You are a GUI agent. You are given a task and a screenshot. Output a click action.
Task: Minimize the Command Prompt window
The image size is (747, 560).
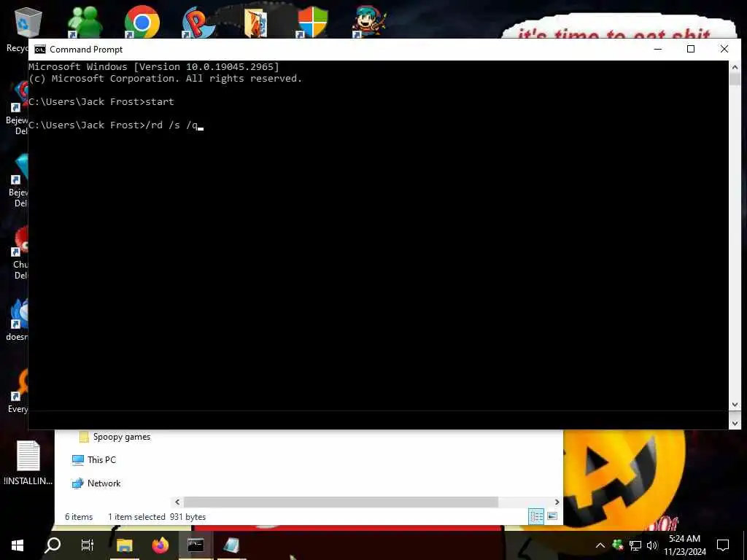pos(658,49)
